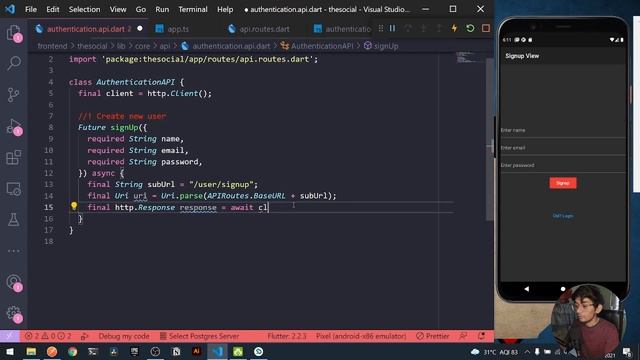
Task: Click the Enter email field in emulator
Action: (x=563, y=148)
